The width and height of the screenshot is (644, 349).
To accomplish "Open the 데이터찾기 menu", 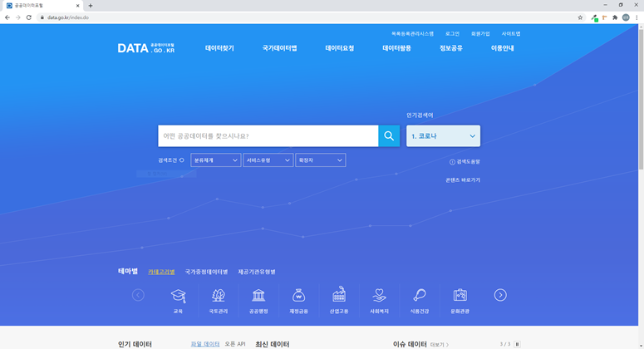I will [219, 48].
